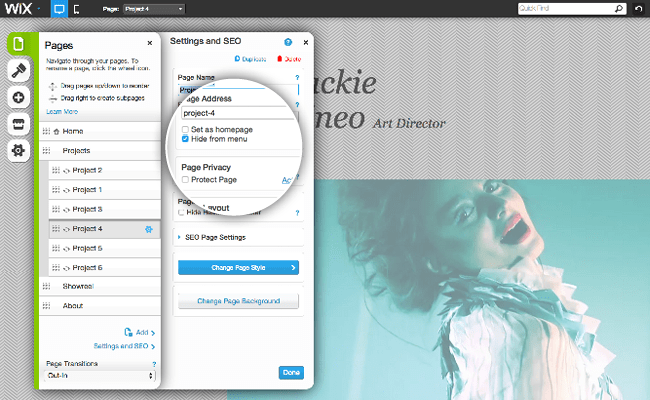
Task: Open the Design brush tool
Action: (x=18, y=70)
